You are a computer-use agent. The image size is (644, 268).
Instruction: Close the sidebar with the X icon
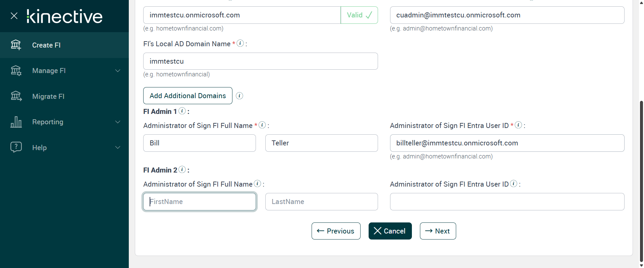point(14,16)
